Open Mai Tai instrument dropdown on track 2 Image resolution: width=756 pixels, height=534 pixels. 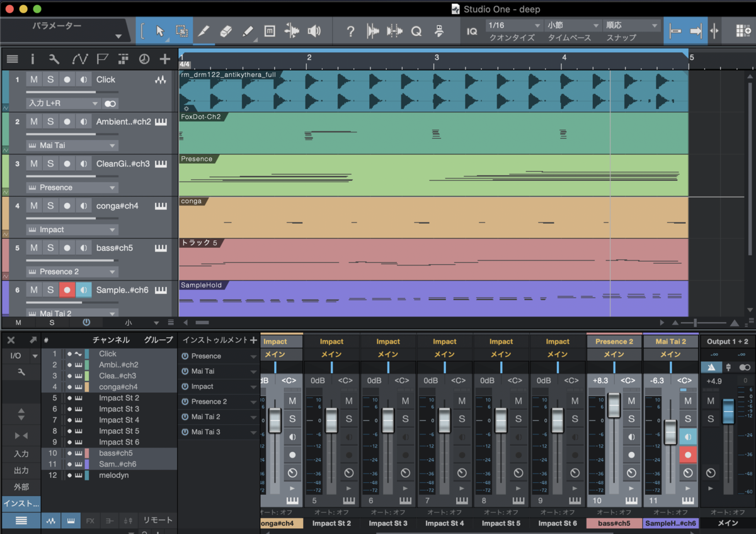(x=72, y=145)
